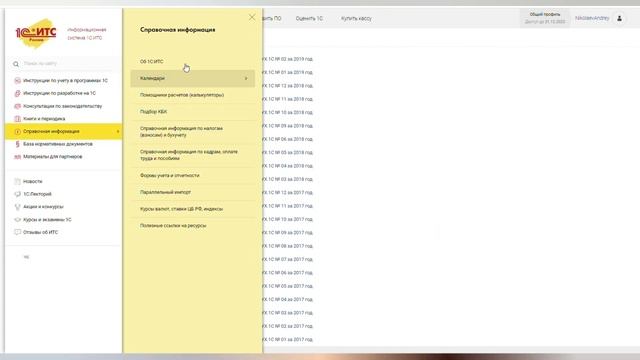Open issue № 11 за 2018 год

pyautogui.click(x=288, y=99)
